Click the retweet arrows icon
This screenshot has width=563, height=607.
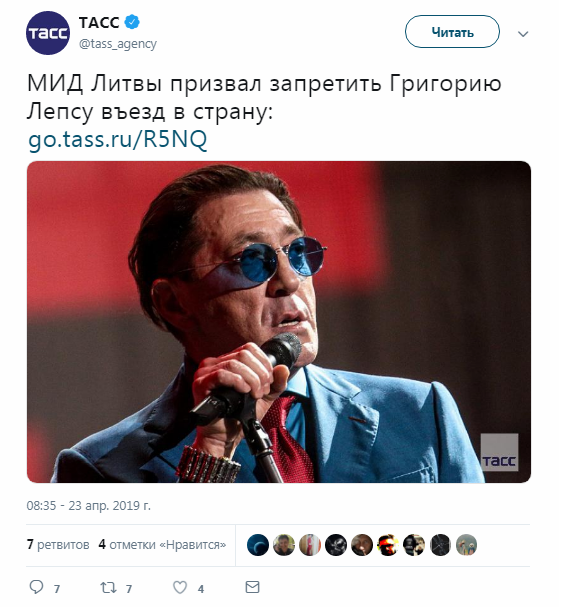108,588
